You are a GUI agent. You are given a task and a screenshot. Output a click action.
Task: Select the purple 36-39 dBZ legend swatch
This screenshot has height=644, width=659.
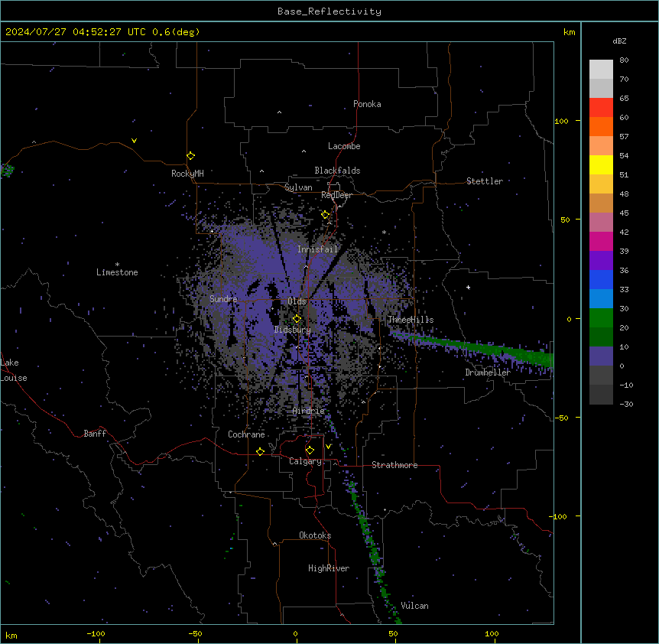coord(601,261)
